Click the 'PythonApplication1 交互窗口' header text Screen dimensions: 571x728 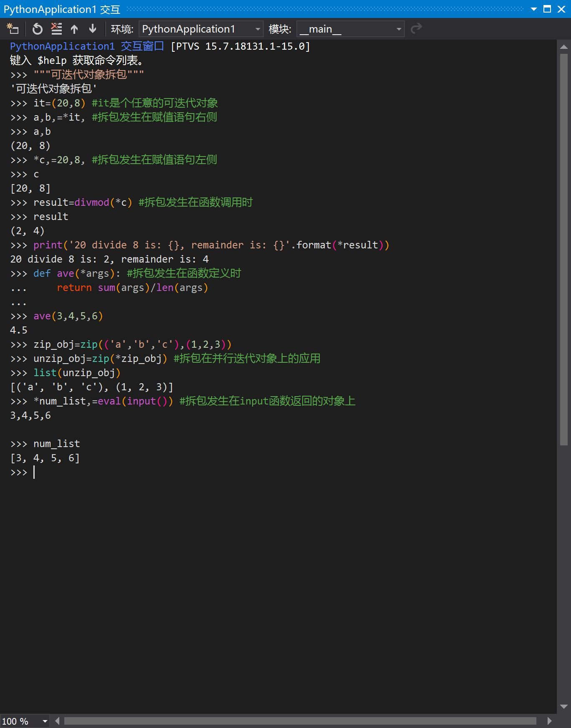[87, 46]
